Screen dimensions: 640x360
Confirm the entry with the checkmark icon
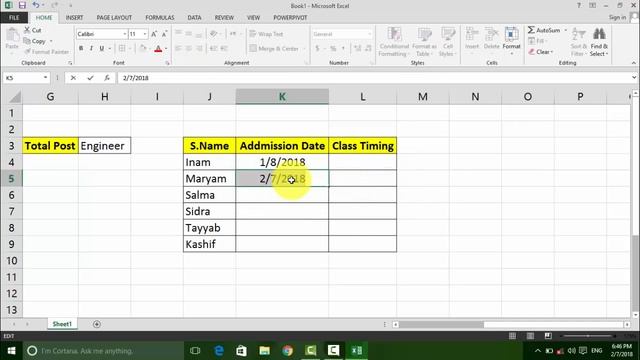[90, 78]
